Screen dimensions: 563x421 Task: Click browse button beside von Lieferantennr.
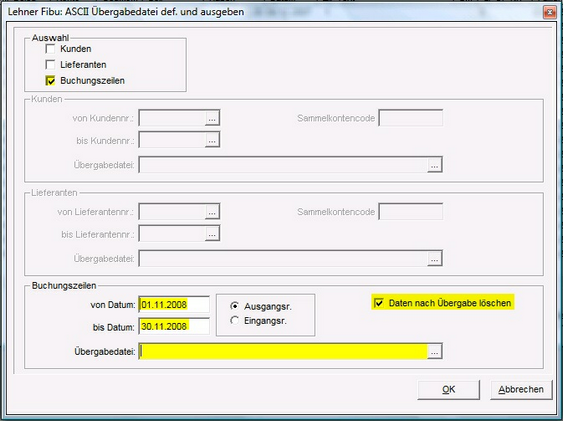(x=212, y=212)
